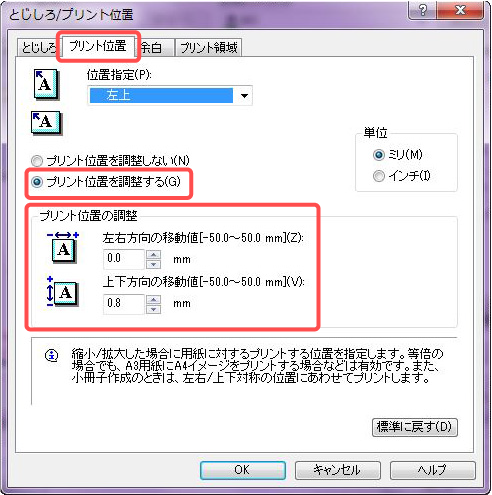The height and width of the screenshot is (495, 492).
Task: Choose インチ(I) unit radio button
Action: (379, 176)
